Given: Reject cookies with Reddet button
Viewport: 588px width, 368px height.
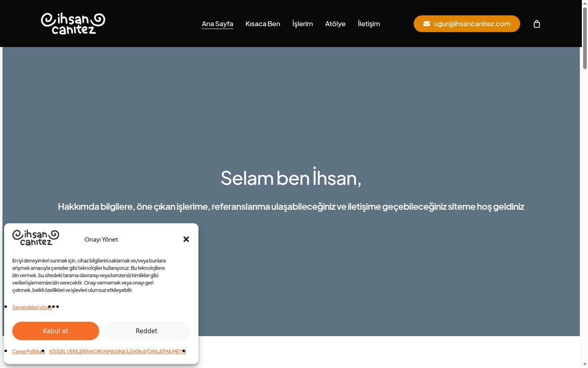Looking at the screenshot, I should (x=147, y=331).
